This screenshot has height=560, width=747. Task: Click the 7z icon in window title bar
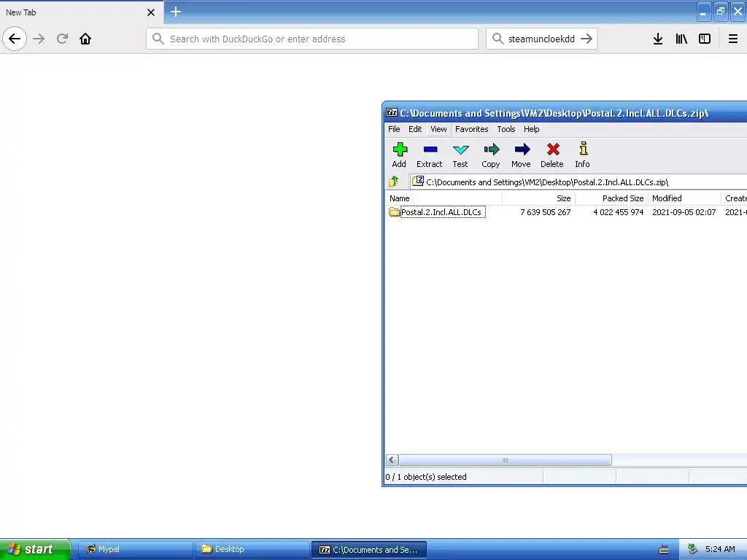pos(392,113)
